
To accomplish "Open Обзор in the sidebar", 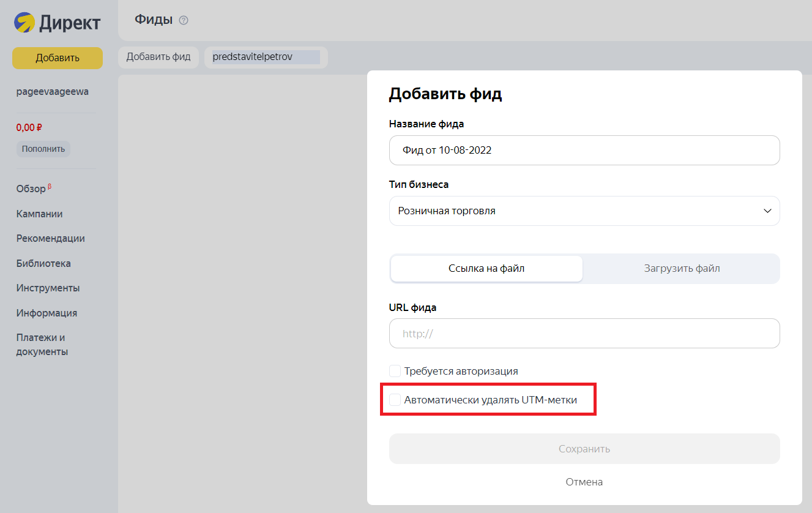I will point(32,189).
